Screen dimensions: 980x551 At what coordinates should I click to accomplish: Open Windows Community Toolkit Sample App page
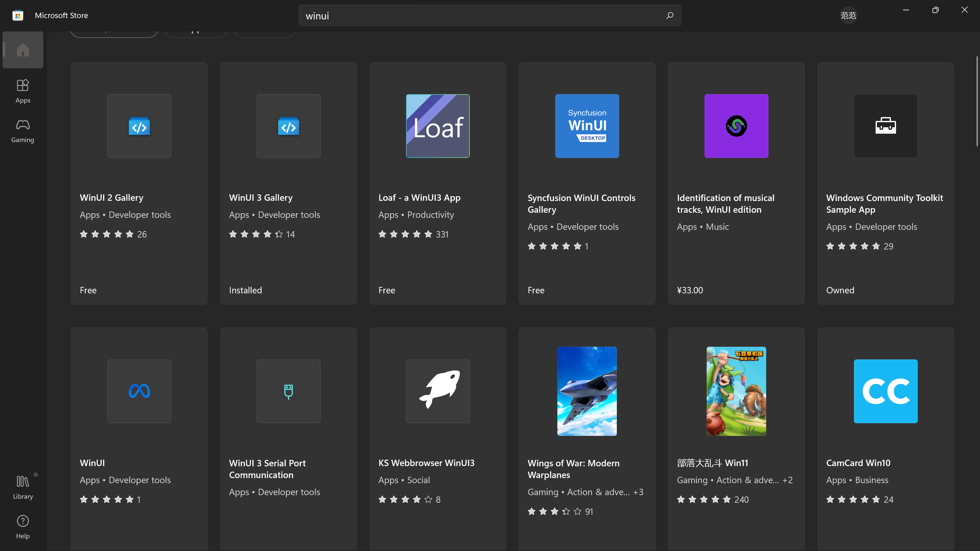(886, 183)
